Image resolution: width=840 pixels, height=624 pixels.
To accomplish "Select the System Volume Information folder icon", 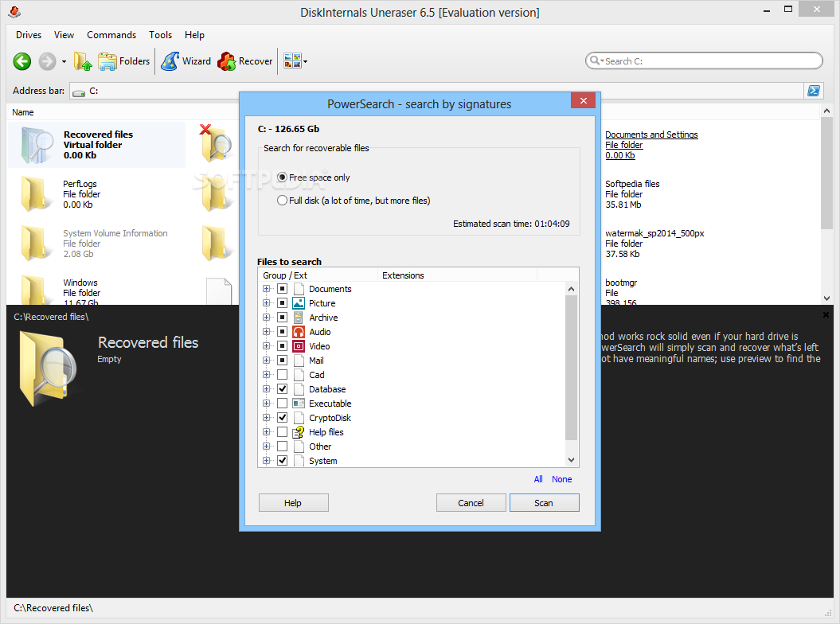I will click(36, 244).
